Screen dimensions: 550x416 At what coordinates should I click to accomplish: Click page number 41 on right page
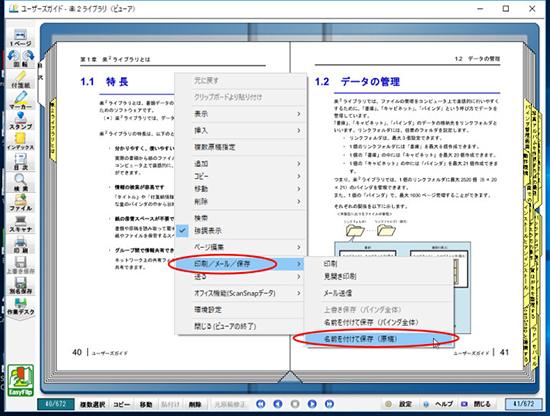pos(504,352)
